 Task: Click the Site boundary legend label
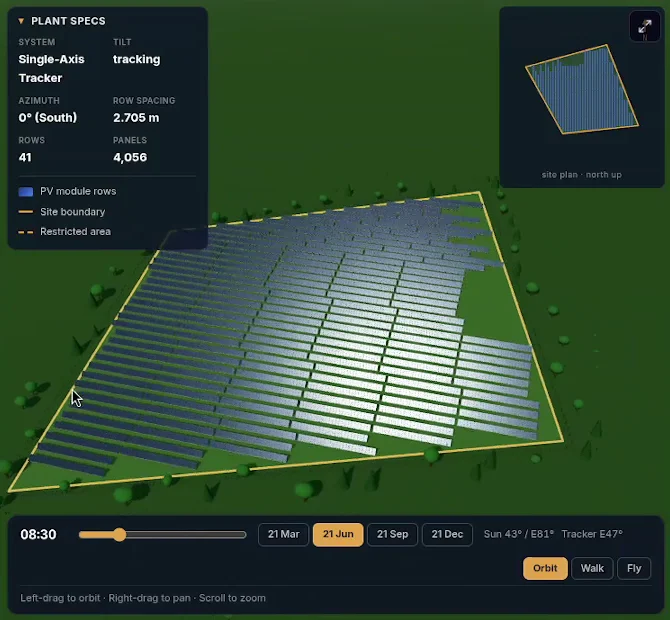point(73,212)
